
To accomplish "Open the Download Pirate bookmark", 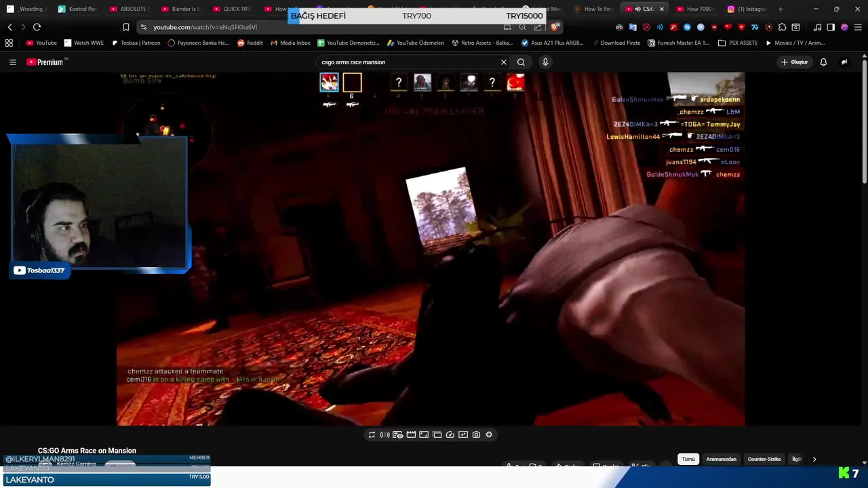I will [x=616, y=43].
